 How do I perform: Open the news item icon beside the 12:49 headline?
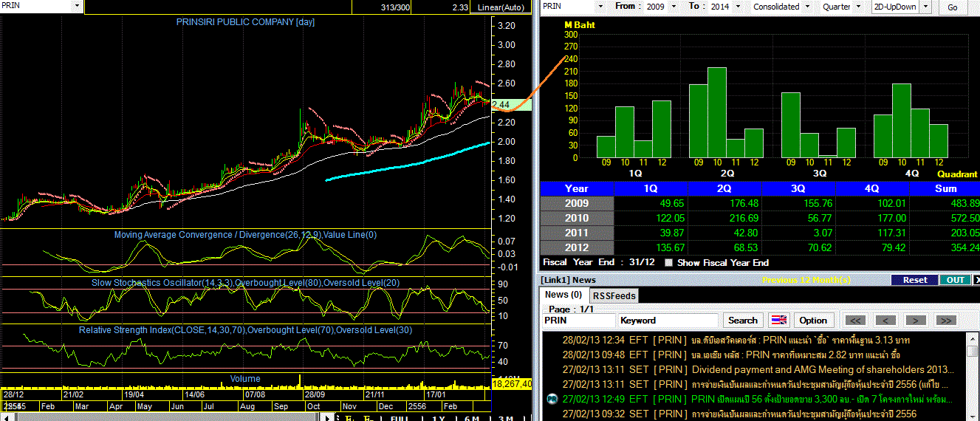551,399
